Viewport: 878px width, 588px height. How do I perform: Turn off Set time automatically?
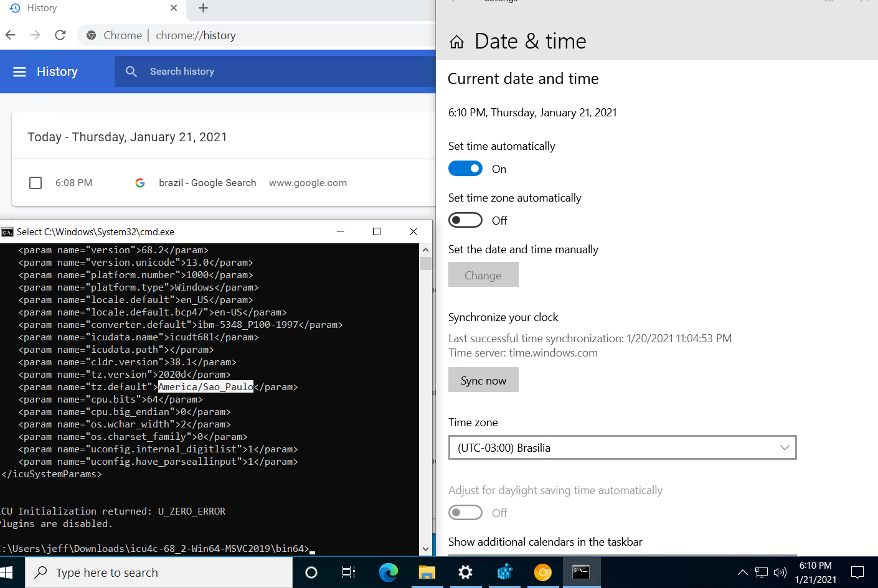click(x=465, y=169)
